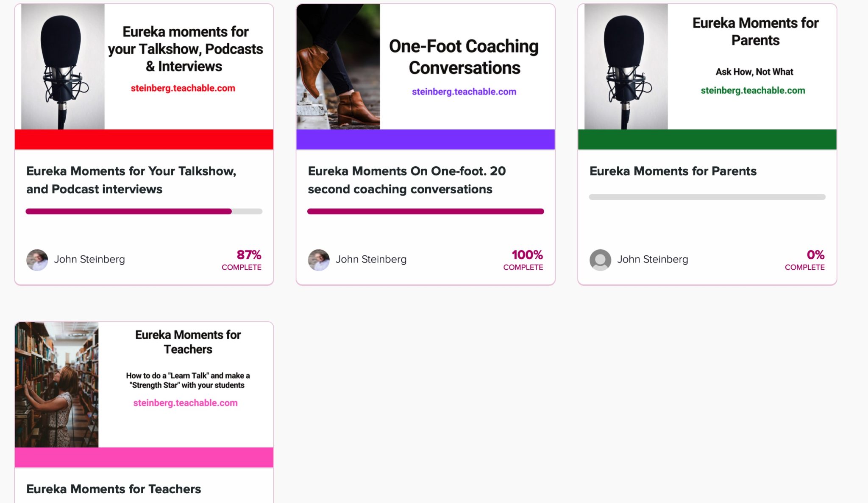
Task: Click John Steinberg avatar on Talkshow course
Action: coord(37,260)
